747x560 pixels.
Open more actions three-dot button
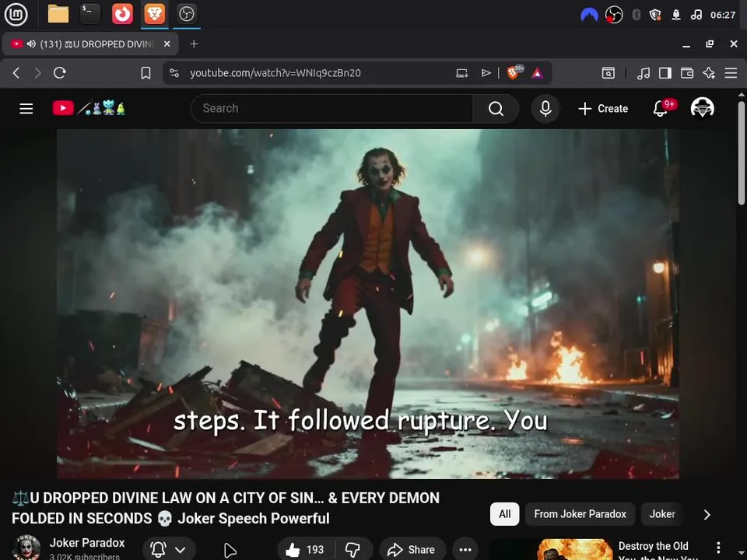(465, 550)
